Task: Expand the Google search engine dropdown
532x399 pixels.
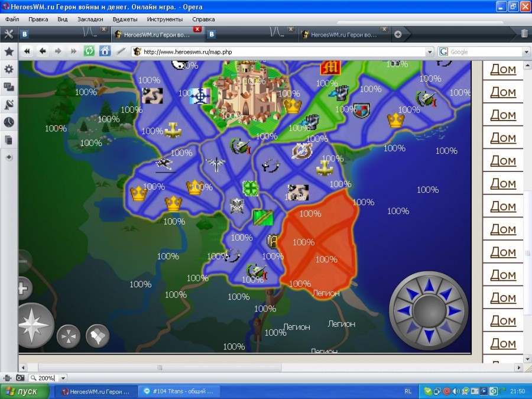Action: point(526,52)
